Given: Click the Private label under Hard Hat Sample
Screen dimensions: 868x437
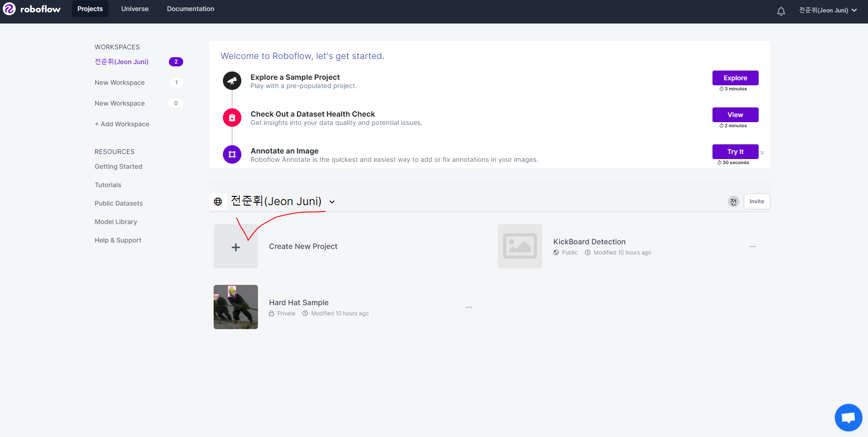Looking at the screenshot, I should click(286, 313).
